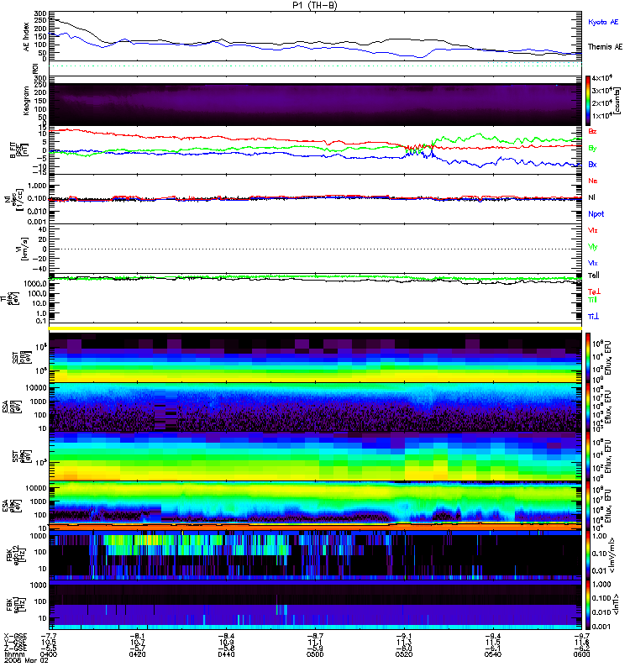
Task: Click the 0520 time tick label
Action: pyautogui.click(x=404, y=654)
